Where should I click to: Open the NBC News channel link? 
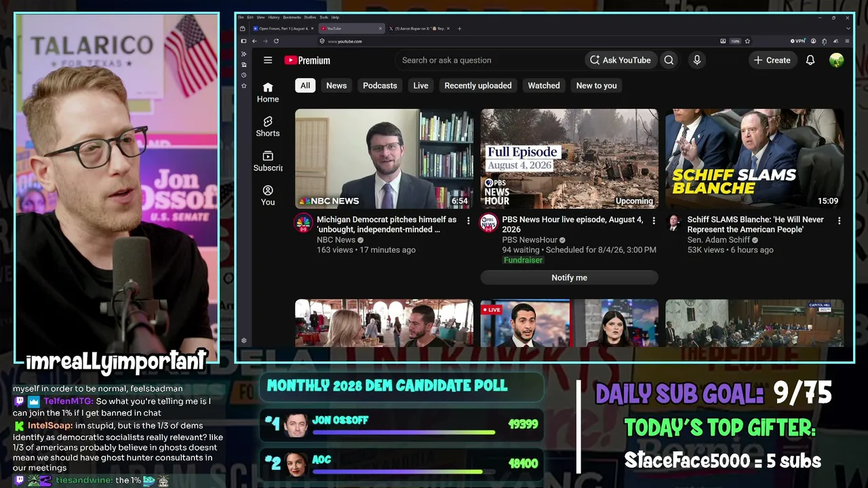[336, 240]
